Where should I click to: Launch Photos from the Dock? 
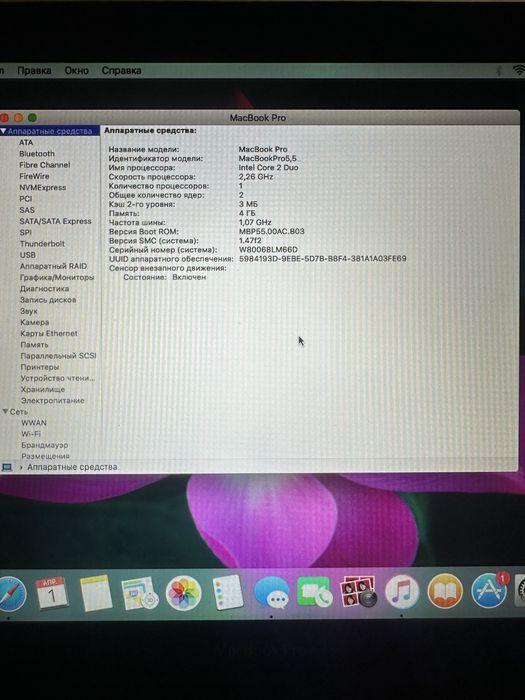[x=183, y=593]
